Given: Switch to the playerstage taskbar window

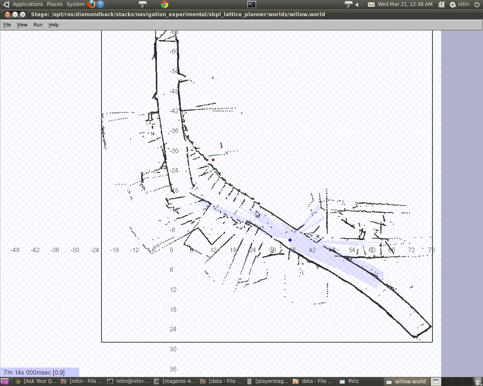Looking at the screenshot, I should [268, 382].
